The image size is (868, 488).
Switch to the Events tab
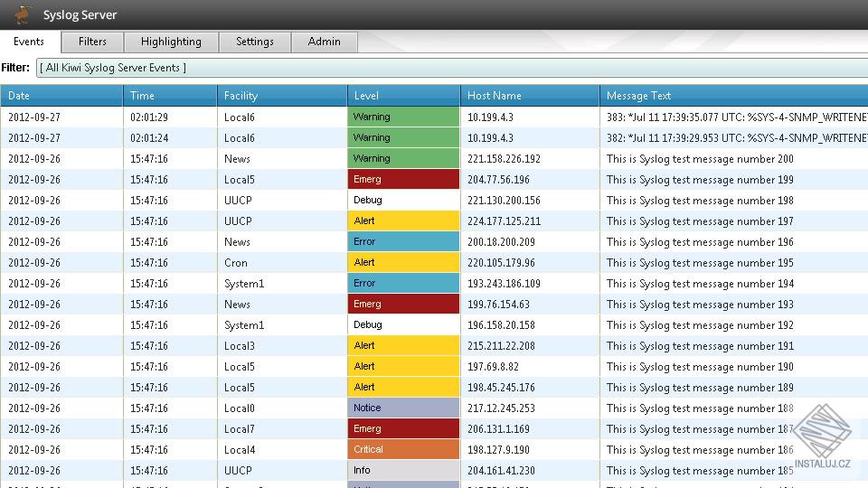pyautogui.click(x=29, y=42)
